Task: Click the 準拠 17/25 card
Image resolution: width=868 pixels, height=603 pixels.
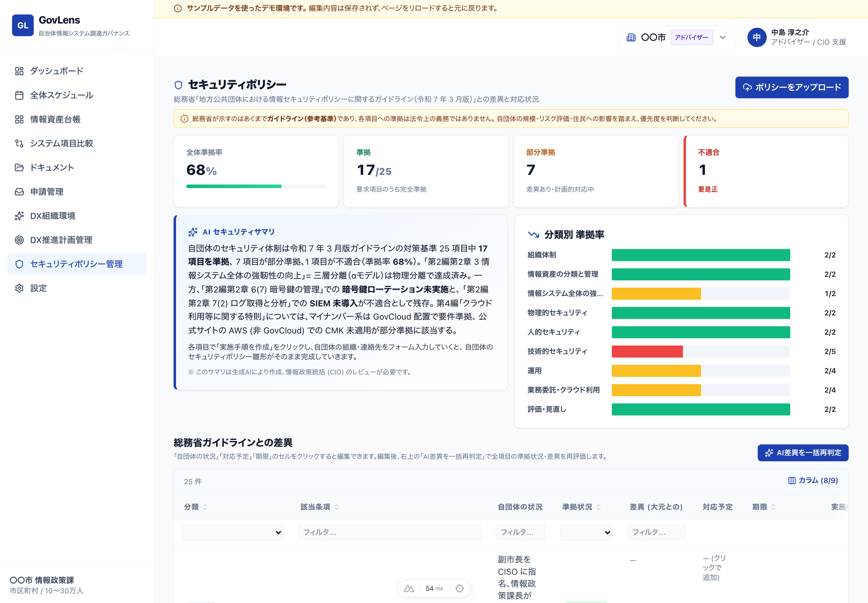Action: point(426,172)
